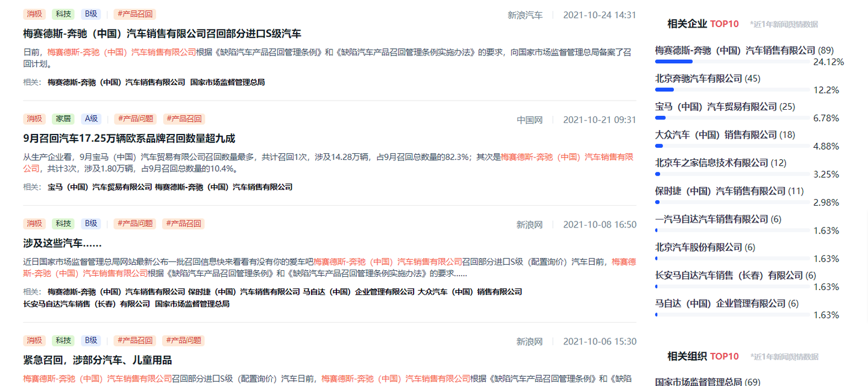Click the 新浪汽车 source label
The width and height of the screenshot is (868, 386).
point(525,15)
